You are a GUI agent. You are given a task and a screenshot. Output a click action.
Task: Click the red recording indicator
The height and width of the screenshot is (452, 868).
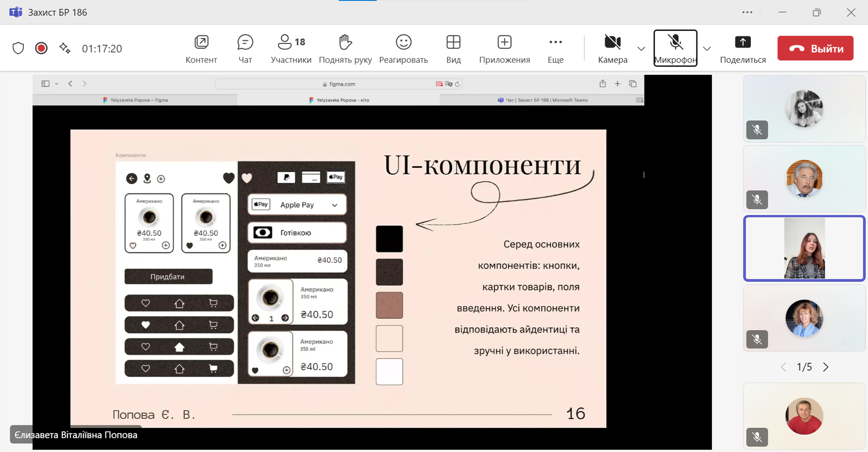pos(41,48)
